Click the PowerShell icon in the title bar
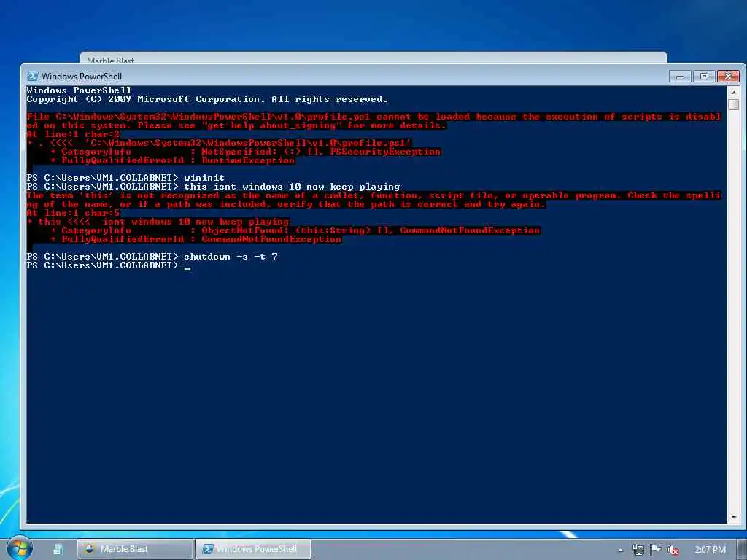This screenshot has width=747, height=560. 33,76
